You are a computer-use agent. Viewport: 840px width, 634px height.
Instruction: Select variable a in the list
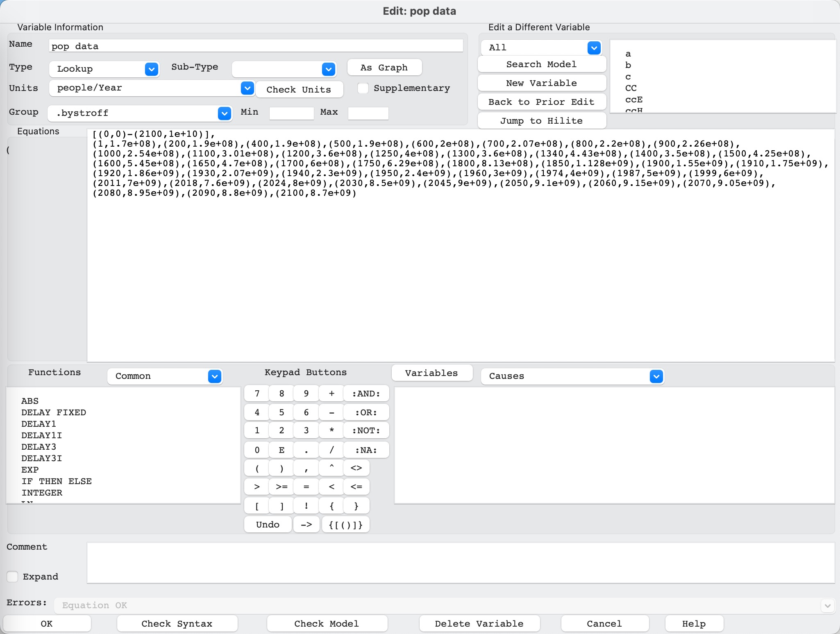[x=628, y=54]
